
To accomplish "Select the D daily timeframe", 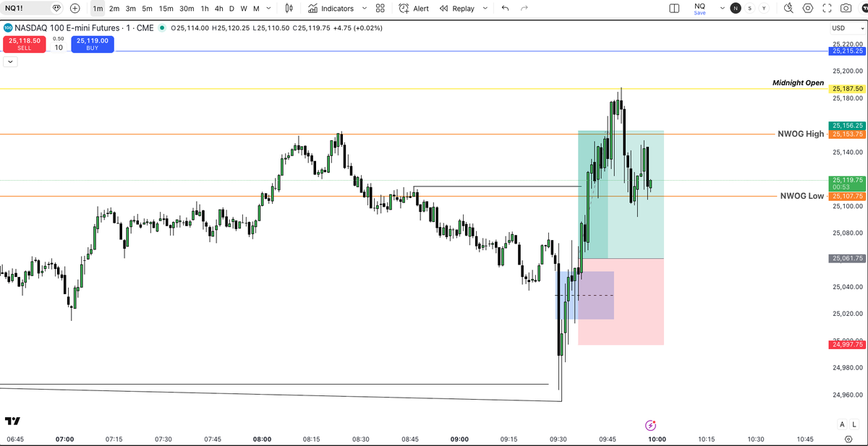I will pyautogui.click(x=231, y=9).
